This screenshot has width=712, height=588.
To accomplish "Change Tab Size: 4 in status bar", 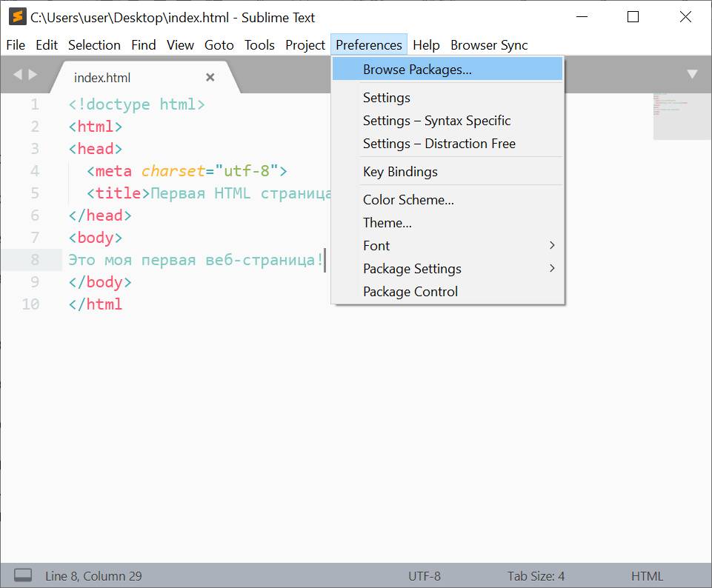I will tap(536, 576).
